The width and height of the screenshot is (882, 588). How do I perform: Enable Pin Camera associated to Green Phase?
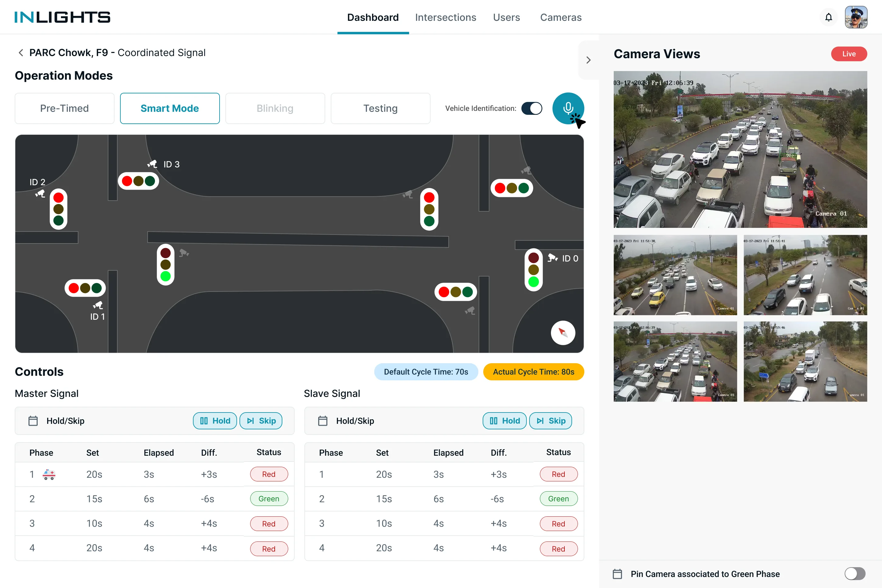(x=855, y=573)
